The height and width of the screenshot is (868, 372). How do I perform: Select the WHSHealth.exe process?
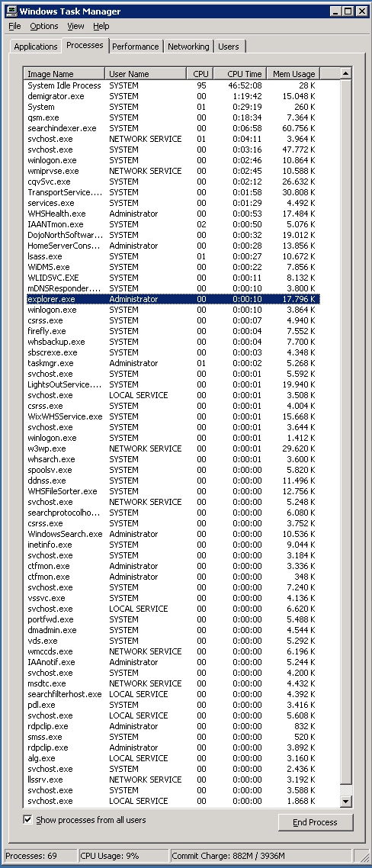tap(173, 214)
